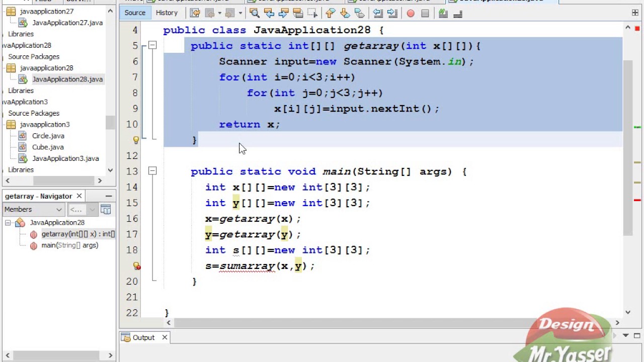Viewport: 644px width, 362px height.
Task: Click projects panel horizontal scrollbar thumb
Action: pyautogui.click(x=64, y=180)
